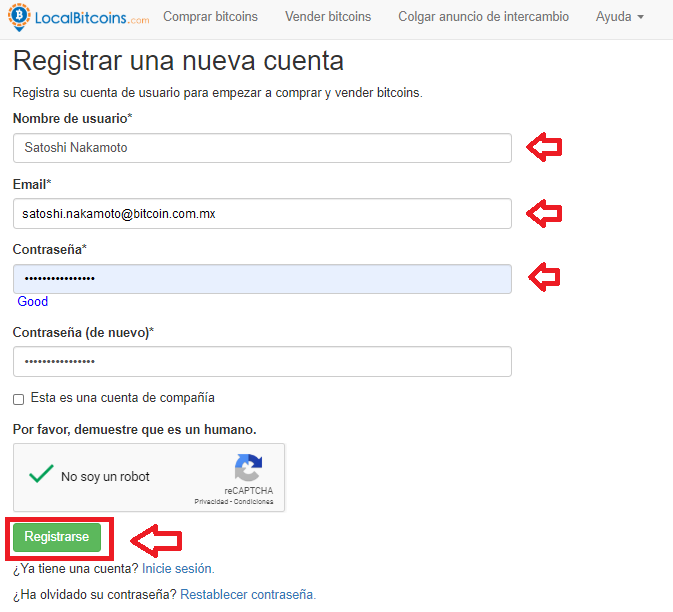Focus the Nombre de usuario field

[262, 148]
